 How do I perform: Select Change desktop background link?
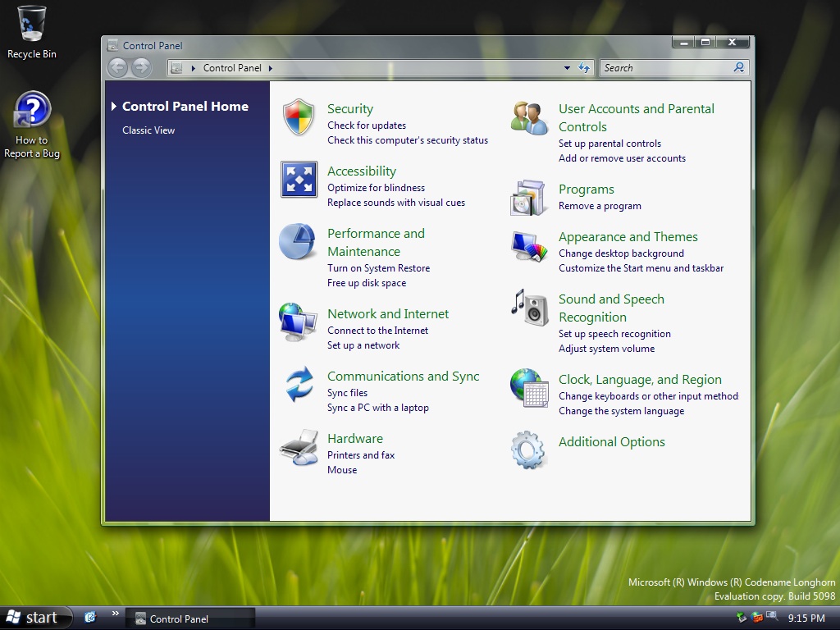pyautogui.click(x=621, y=253)
